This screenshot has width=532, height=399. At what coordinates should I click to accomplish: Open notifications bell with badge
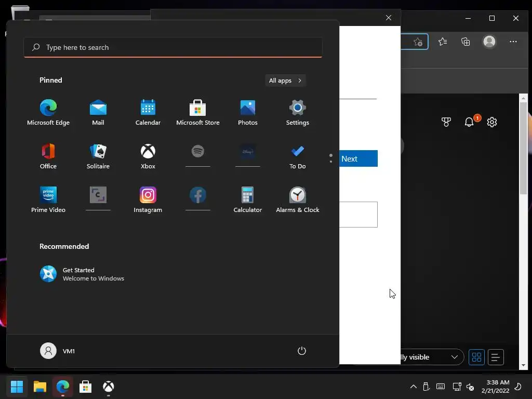click(x=469, y=122)
